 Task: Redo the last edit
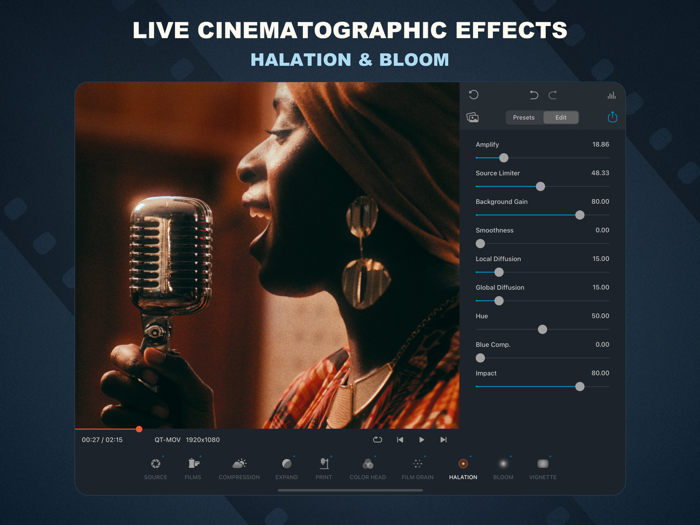click(553, 95)
